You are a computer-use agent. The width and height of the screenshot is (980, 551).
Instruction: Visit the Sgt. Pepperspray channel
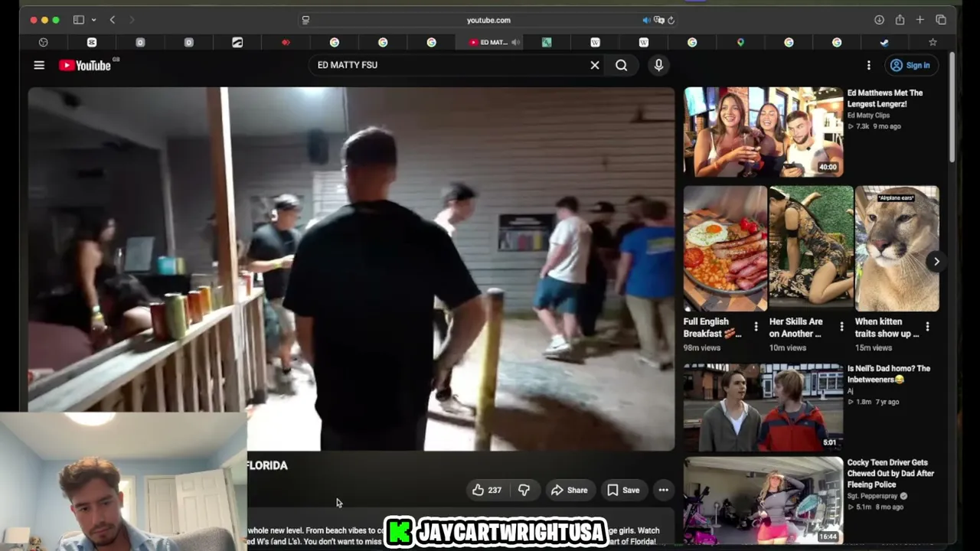tap(874, 496)
